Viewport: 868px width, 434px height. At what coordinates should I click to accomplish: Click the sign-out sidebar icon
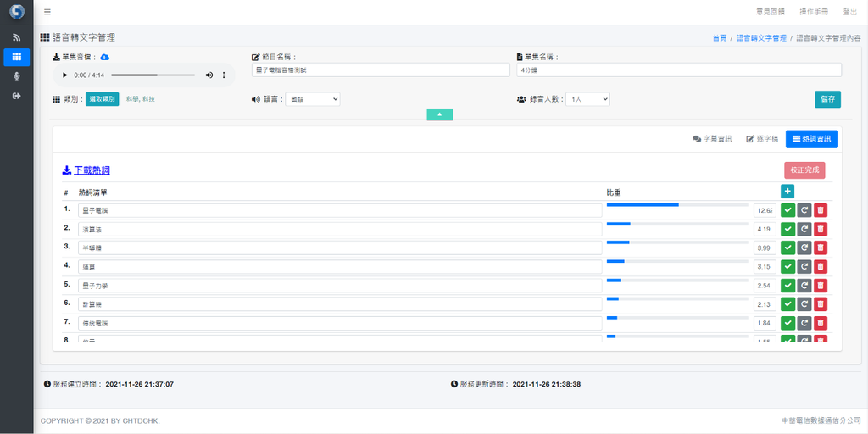[17, 96]
